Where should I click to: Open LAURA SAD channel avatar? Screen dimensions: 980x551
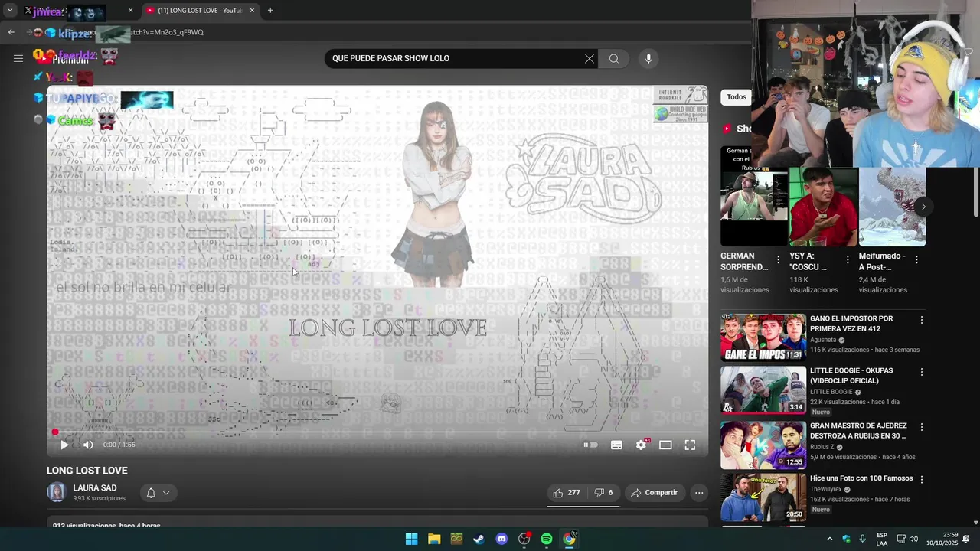coord(57,492)
